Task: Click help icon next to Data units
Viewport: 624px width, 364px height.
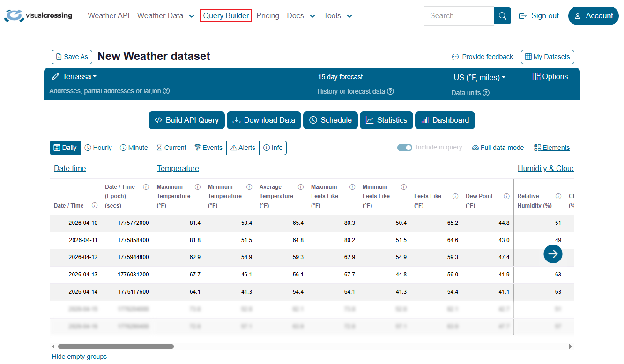Action: tap(486, 93)
